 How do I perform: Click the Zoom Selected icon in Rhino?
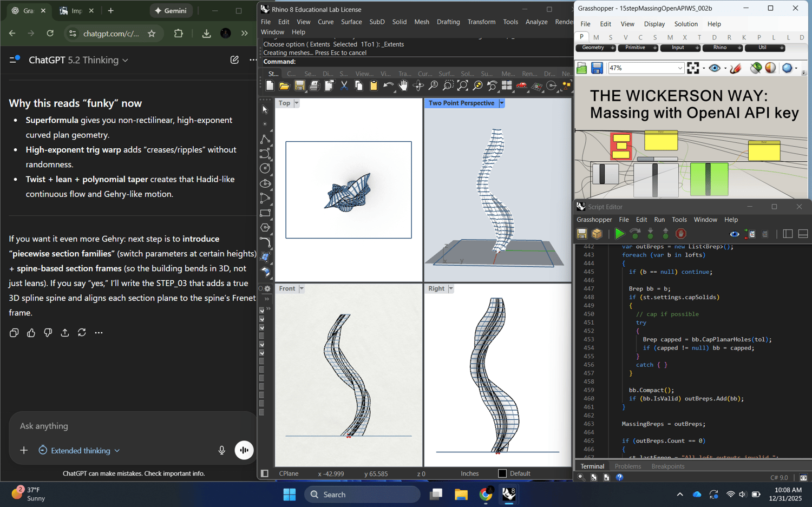477,86
